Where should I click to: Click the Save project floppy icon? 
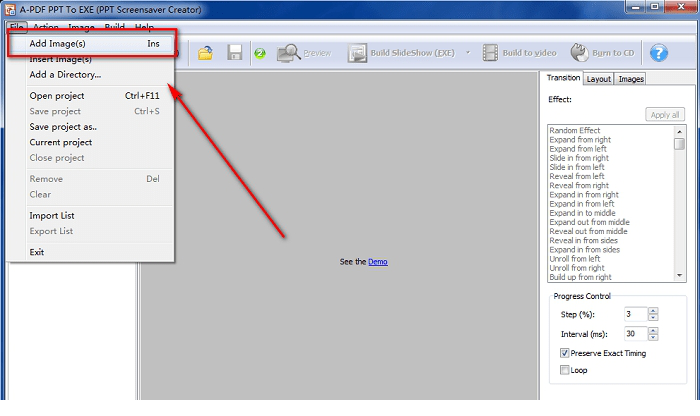[234, 53]
